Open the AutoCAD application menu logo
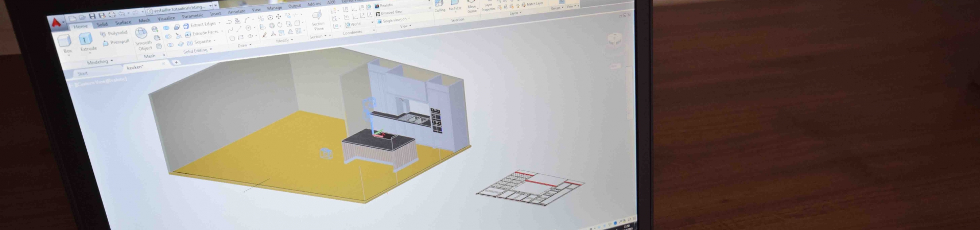Viewport: 980px width, 230px height. click(x=58, y=22)
